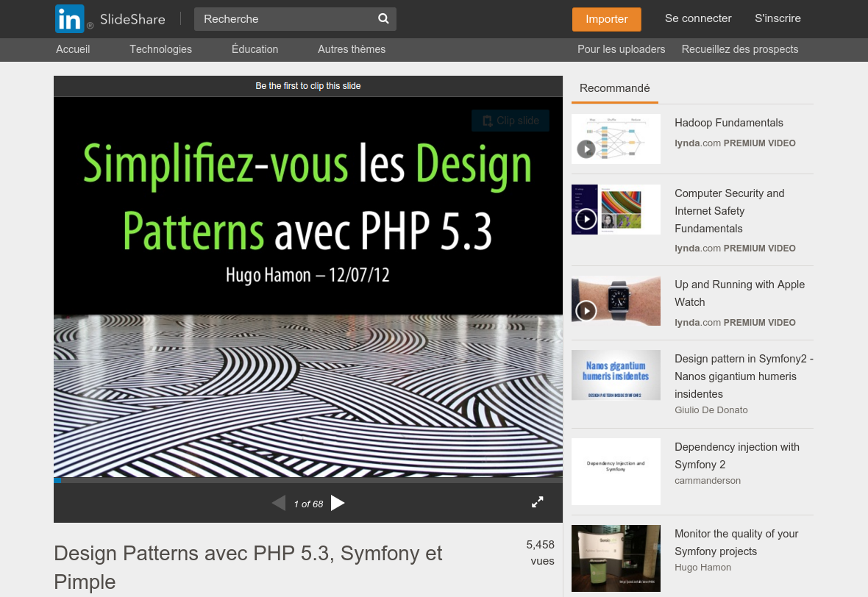The image size is (868, 597).
Task: Open Monitor the quality of Symfony projects
Action: pyautogui.click(x=736, y=542)
